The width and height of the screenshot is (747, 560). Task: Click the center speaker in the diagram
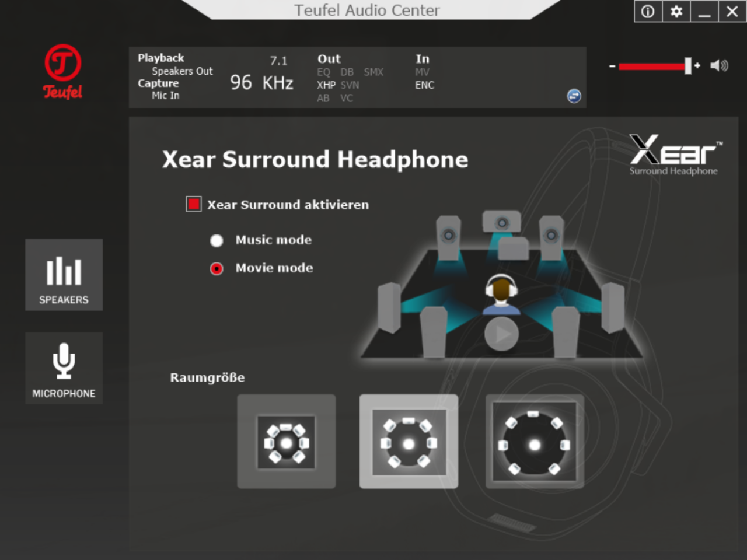click(502, 222)
